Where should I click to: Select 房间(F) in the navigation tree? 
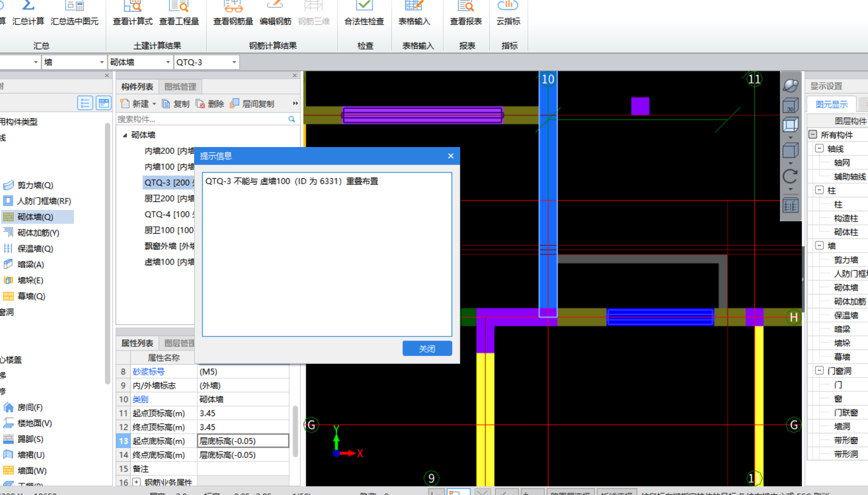coord(23,407)
